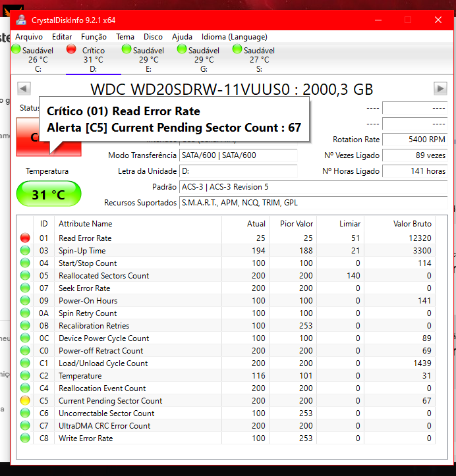Click the Letra da Unidade D: field
Image resolution: width=456 pixels, height=476 pixels.
pos(238,171)
